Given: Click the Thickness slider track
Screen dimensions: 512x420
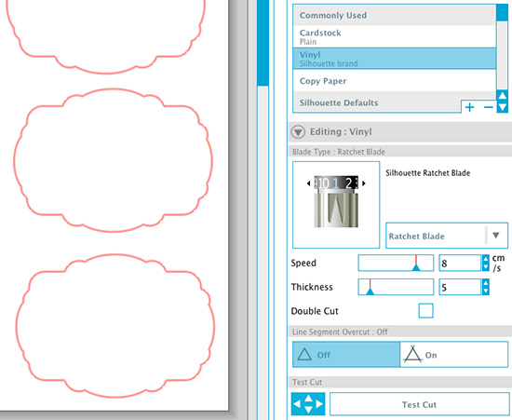Looking at the screenshot, I should pos(396,287).
